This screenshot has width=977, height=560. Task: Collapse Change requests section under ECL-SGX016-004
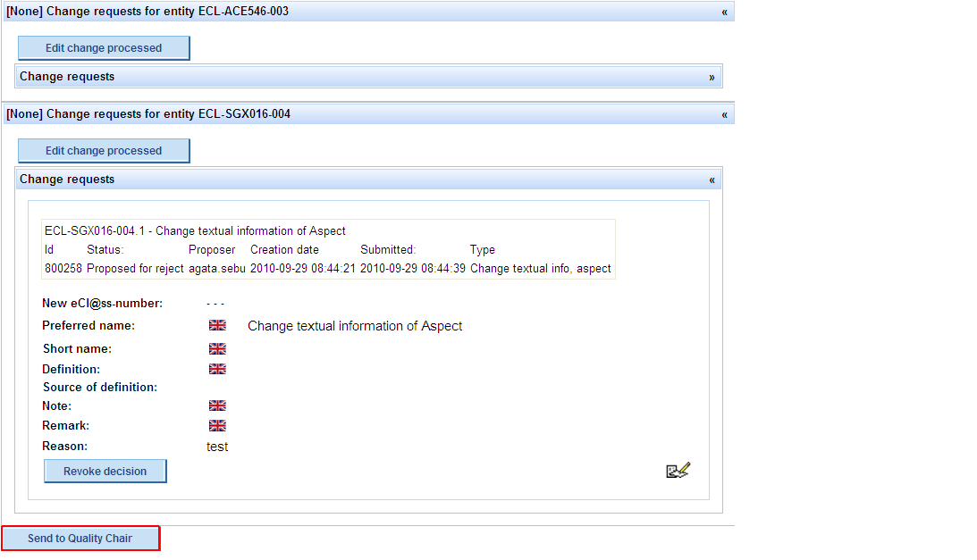(712, 180)
